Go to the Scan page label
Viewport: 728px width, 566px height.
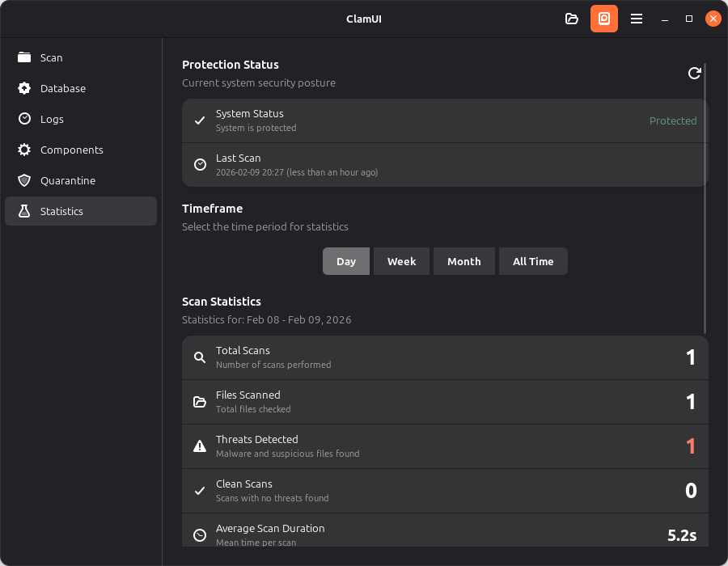[52, 57]
